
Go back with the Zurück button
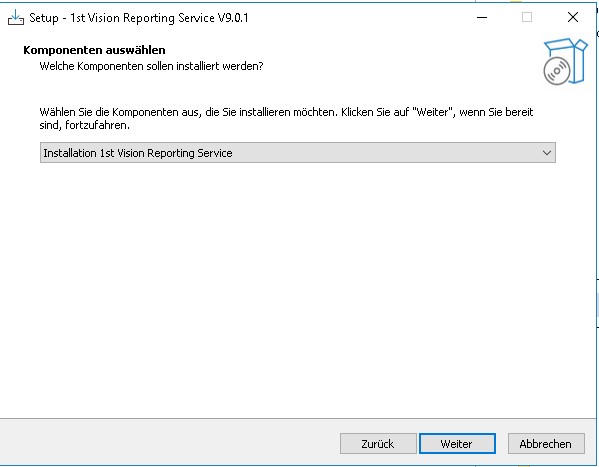(x=378, y=444)
